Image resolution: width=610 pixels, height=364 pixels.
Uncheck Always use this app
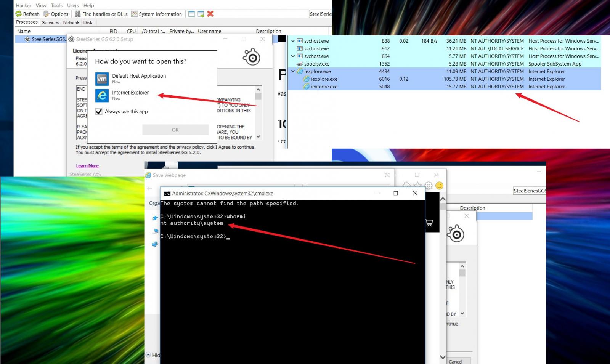coord(99,111)
